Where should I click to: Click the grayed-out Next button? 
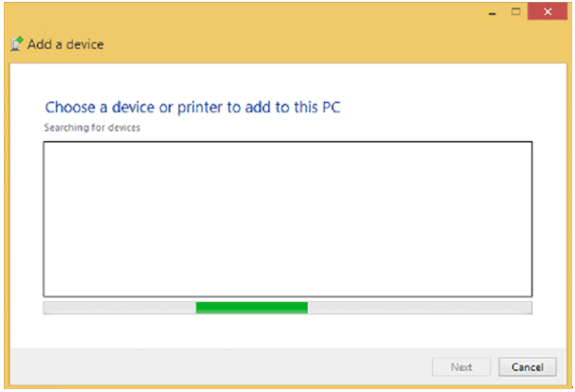pos(461,366)
